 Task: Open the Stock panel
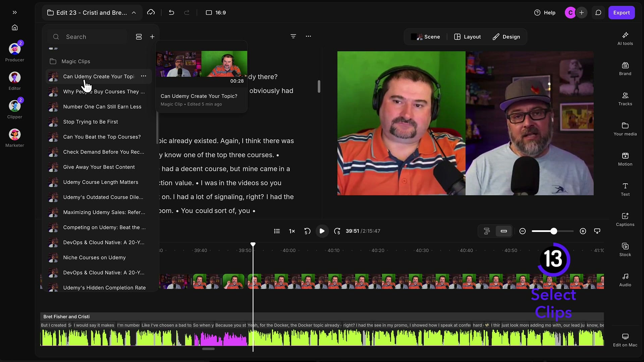(625, 250)
